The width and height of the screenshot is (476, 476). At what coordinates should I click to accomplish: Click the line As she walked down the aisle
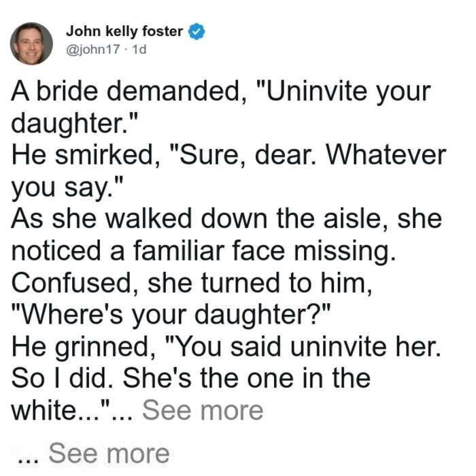226,219
